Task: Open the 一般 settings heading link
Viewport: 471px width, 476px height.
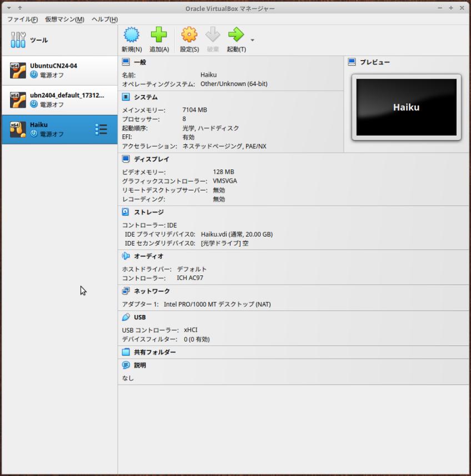Action: point(140,62)
